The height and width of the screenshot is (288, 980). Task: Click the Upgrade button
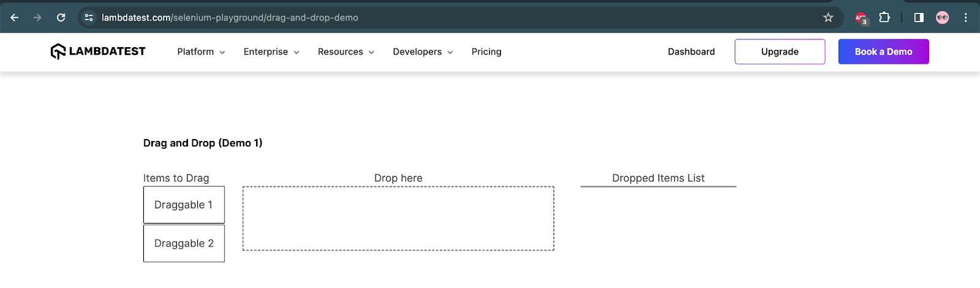click(780, 52)
